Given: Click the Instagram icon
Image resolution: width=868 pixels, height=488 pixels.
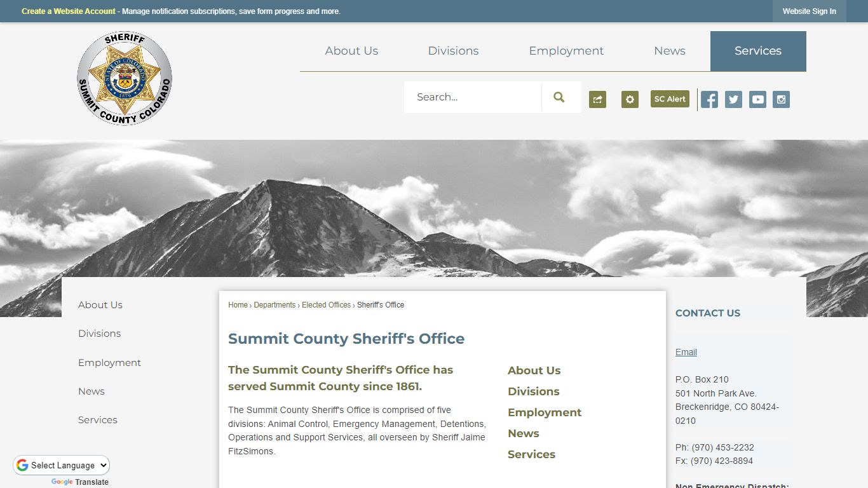Looking at the screenshot, I should [781, 99].
